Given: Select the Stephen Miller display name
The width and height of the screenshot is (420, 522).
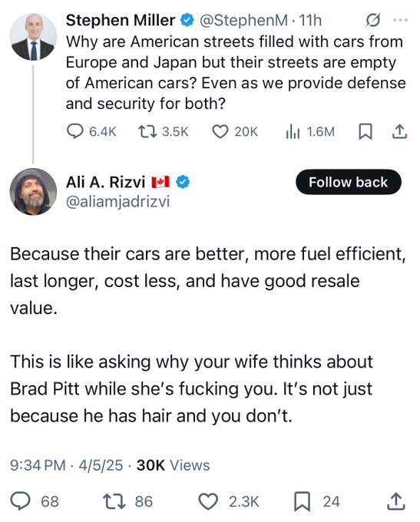Looking at the screenshot, I should pyautogui.click(x=121, y=20).
